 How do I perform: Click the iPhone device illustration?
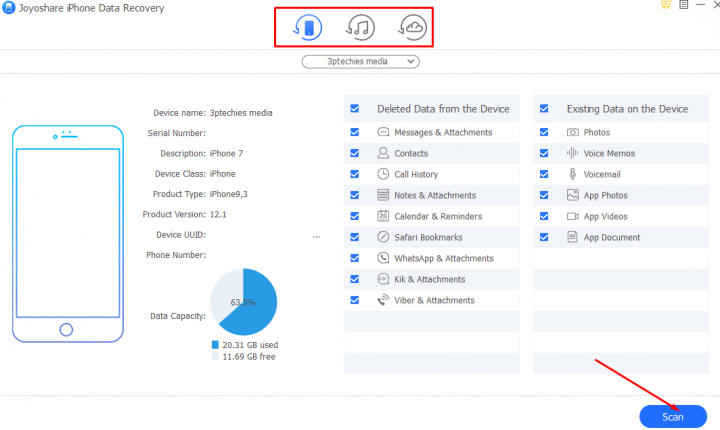68,234
